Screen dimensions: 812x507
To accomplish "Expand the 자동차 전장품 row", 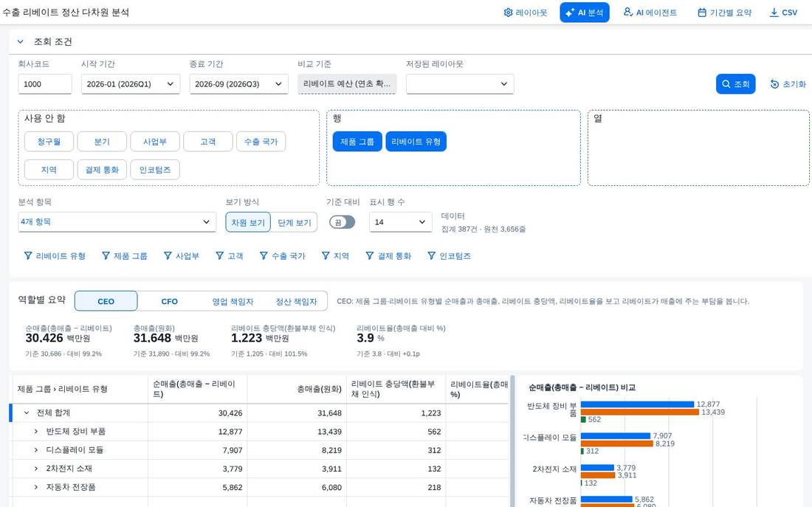I will (x=35, y=487).
